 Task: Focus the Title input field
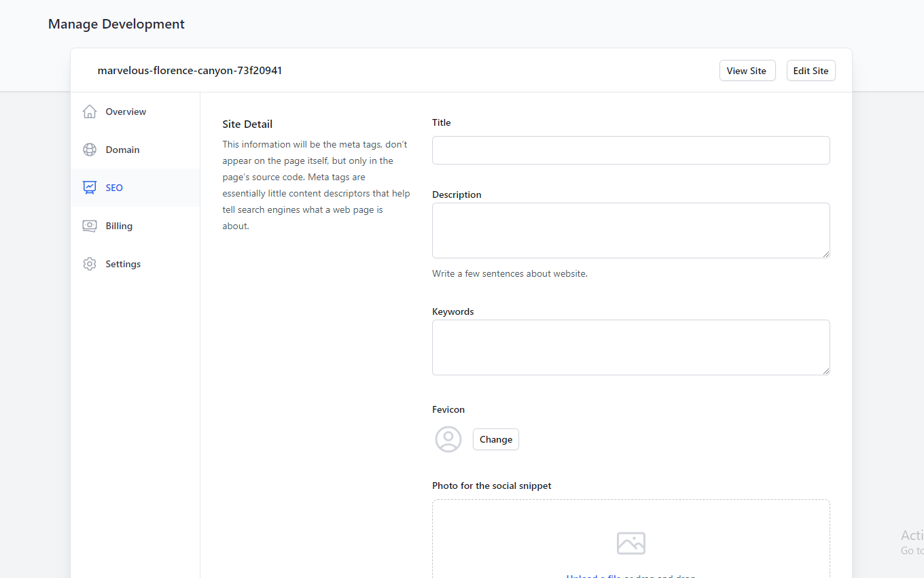tap(630, 150)
